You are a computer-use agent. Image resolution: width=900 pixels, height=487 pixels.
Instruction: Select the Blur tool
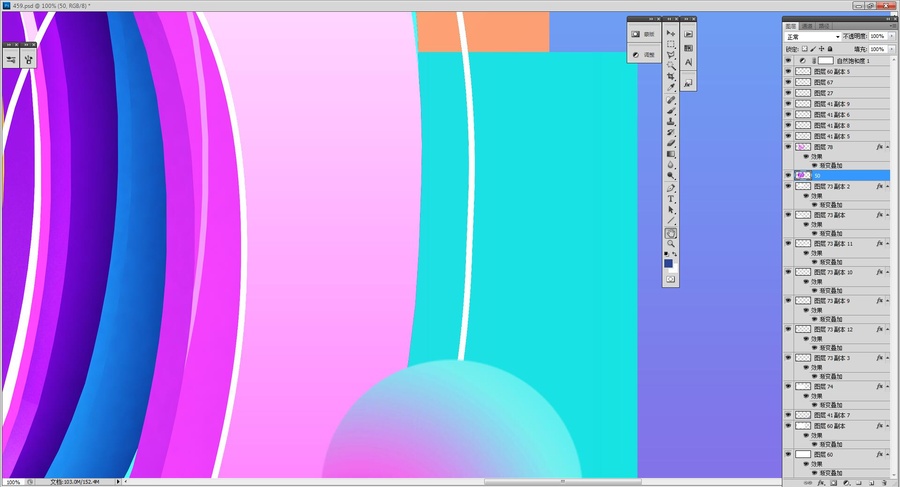pos(670,165)
